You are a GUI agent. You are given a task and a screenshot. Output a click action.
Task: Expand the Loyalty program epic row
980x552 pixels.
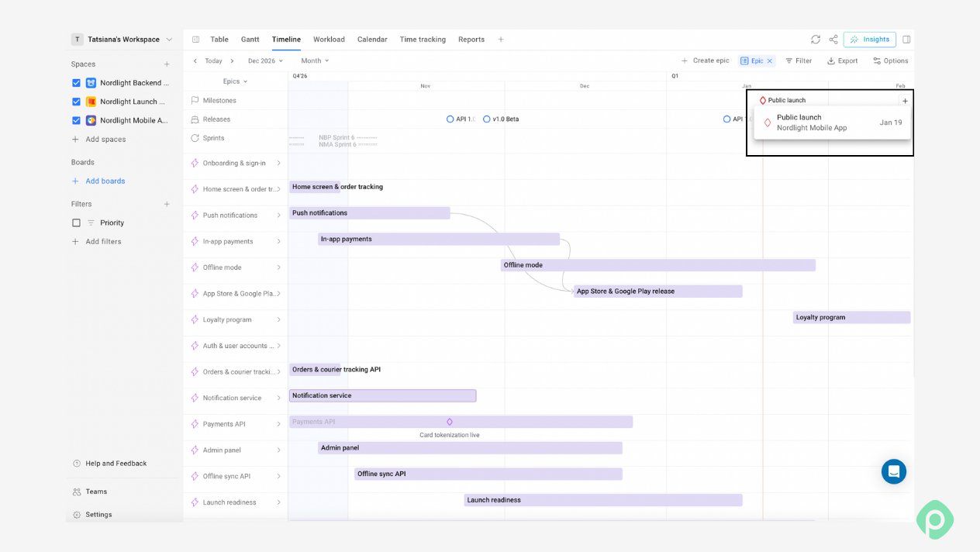279,320
